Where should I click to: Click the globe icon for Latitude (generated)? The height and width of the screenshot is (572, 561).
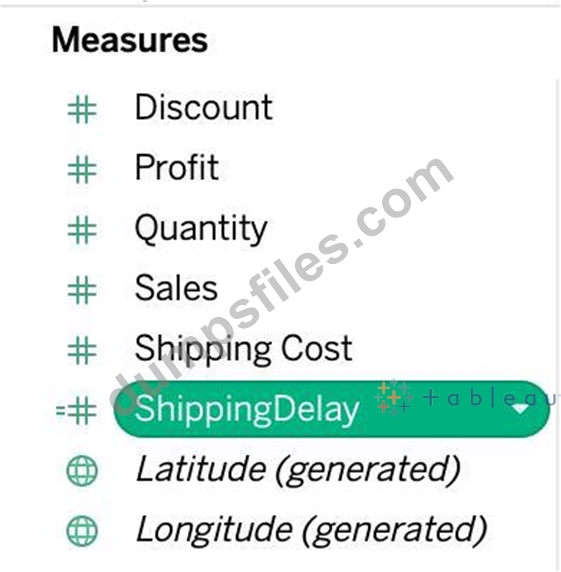(82, 471)
